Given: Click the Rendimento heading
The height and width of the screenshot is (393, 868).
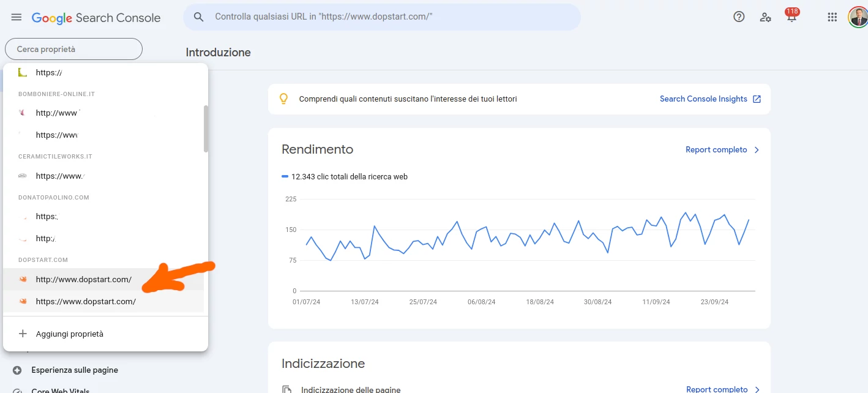Looking at the screenshot, I should [x=317, y=149].
